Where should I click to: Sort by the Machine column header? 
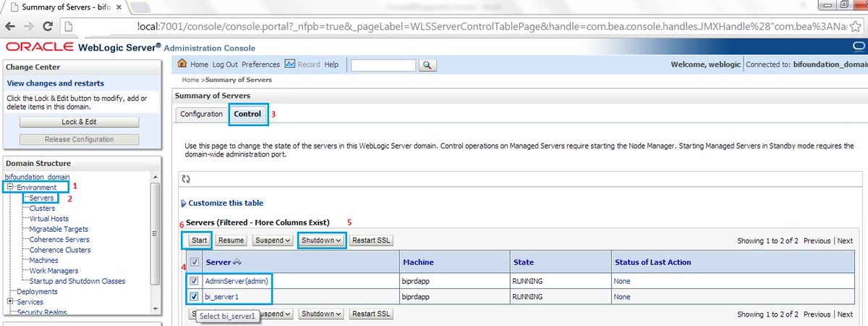pos(418,262)
